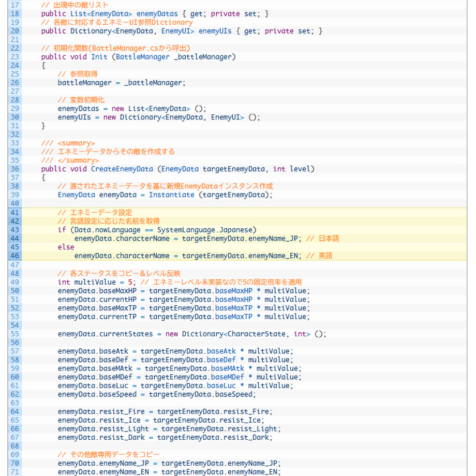Screen dimensions: 476x476
Task: Click the enemyDatas property declaration
Action: point(157,13)
